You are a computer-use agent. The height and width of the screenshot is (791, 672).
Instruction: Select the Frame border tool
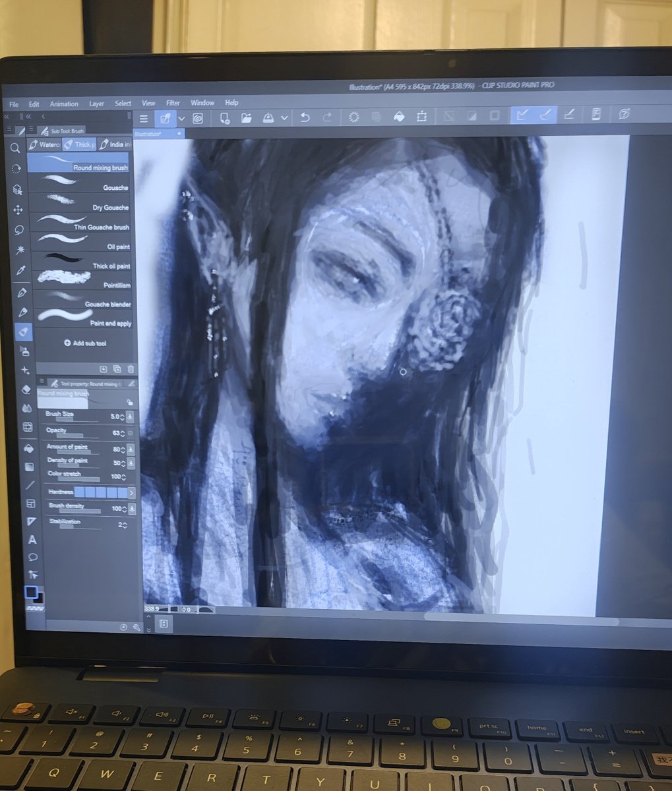[x=30, y=504]
